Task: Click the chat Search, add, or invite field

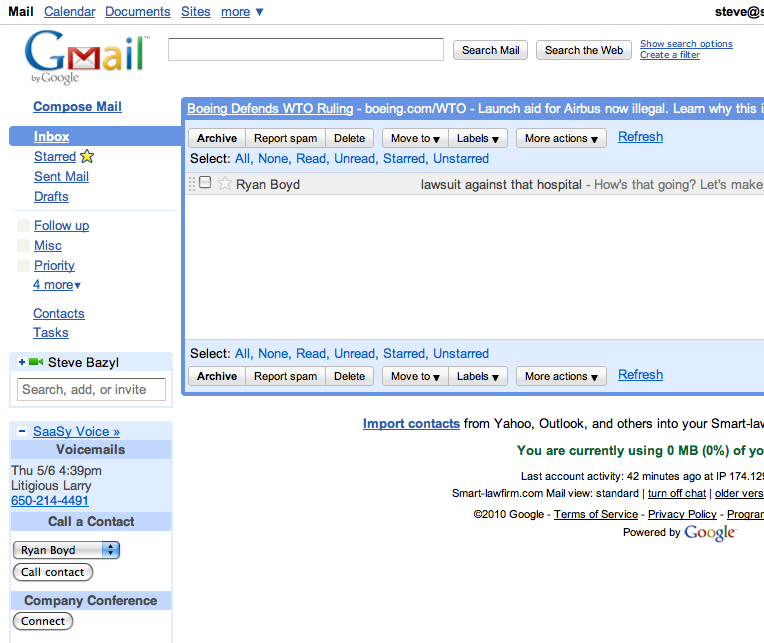Action: point(91,390)
